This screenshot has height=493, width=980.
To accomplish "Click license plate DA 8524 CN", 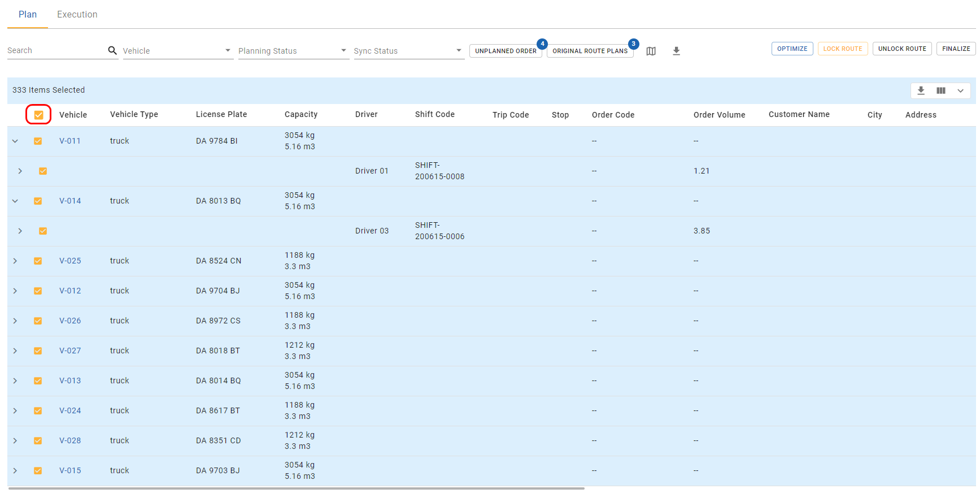I will [x=219, y=261].
